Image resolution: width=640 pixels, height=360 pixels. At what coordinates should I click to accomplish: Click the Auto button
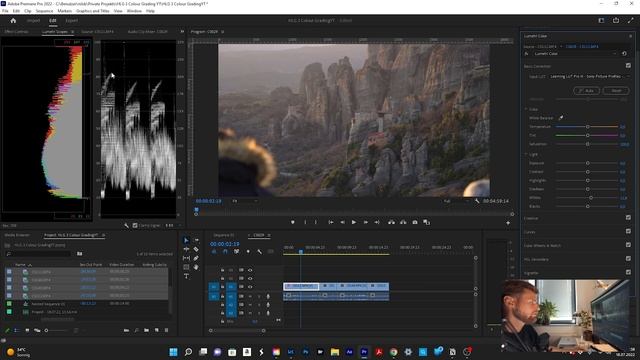tap(587, 91)
